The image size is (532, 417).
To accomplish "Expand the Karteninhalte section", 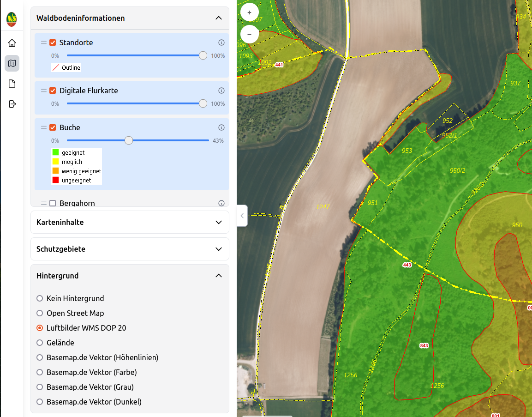I will tap(219, 222).
